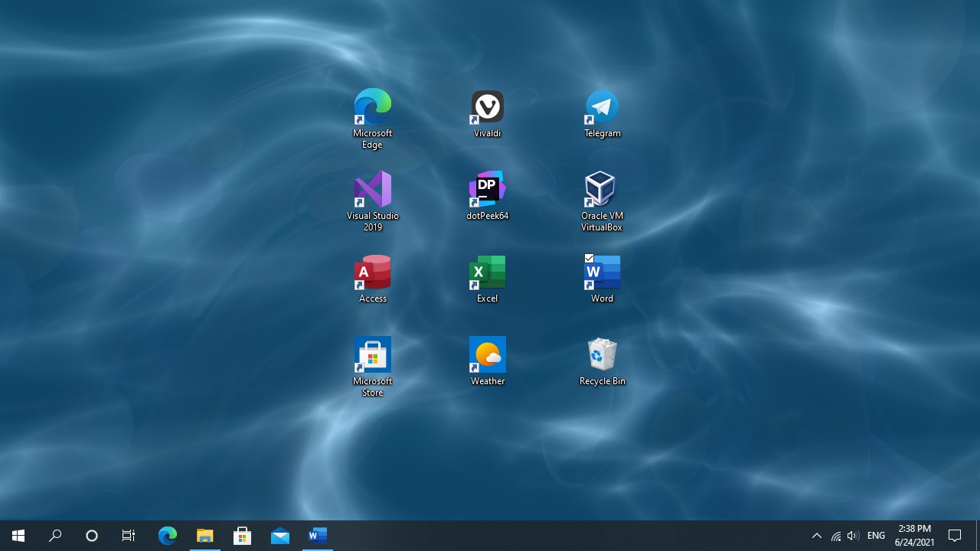Launch Cortana from the taskbar circle
980x551 pixels.
92,536
